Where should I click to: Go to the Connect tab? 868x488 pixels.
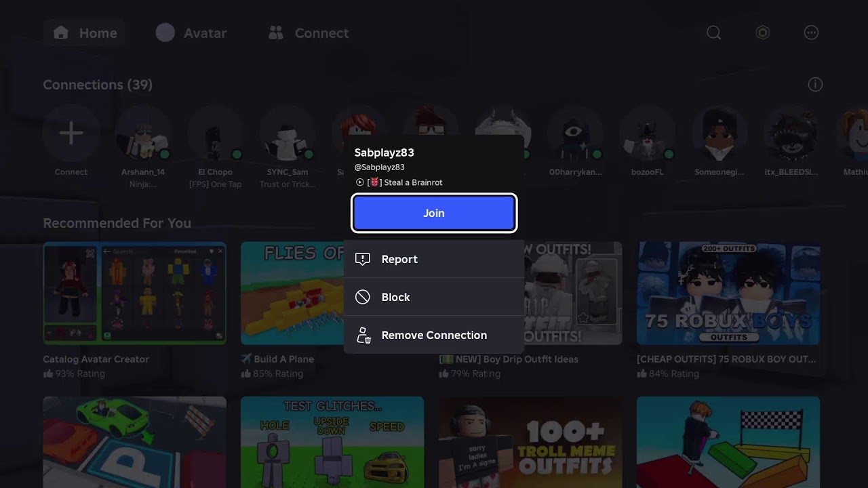point(309,33)
